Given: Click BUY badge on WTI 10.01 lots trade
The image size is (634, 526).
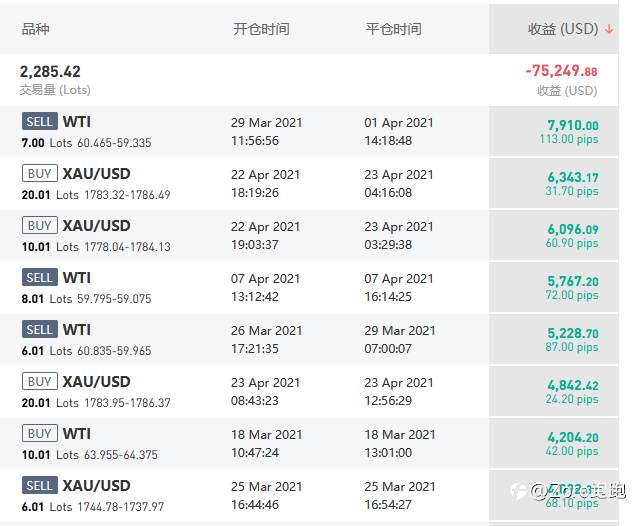Looking at the screenshot, I should pos(40,433).
